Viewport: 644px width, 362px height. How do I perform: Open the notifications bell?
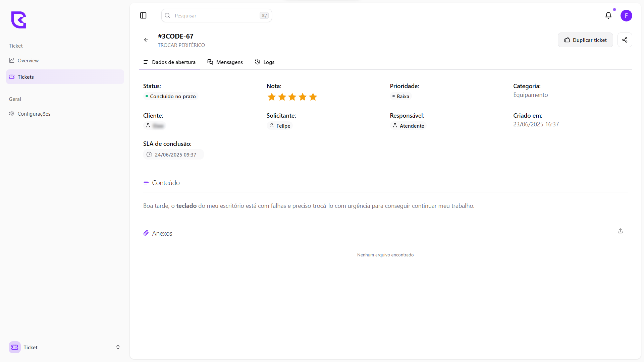[x=608, y=15]
